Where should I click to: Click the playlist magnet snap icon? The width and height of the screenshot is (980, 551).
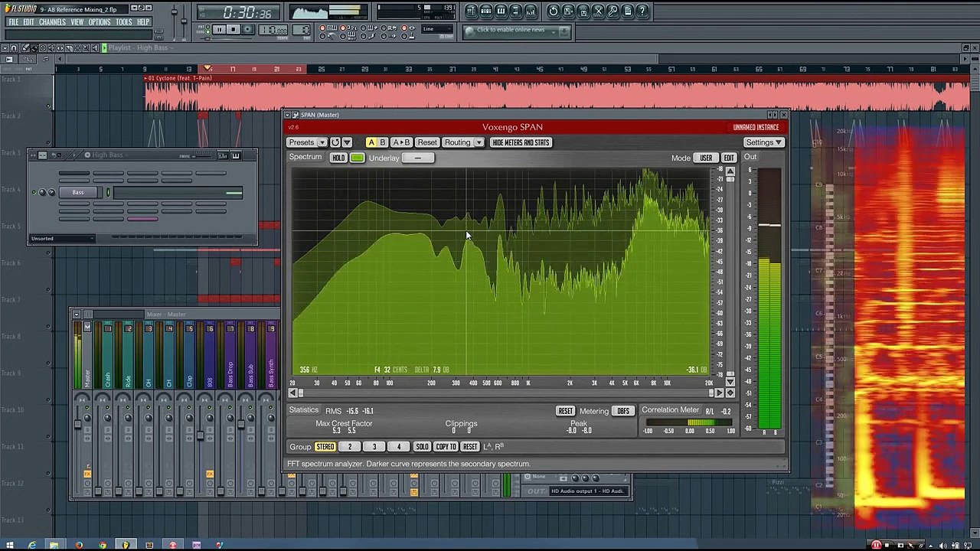(14, 48)
